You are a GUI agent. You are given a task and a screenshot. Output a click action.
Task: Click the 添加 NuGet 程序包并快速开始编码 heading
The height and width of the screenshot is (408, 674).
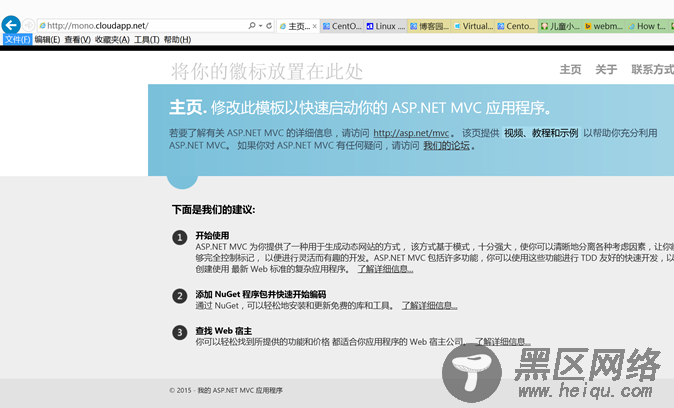pyautogui.click(x=260, y=294)
